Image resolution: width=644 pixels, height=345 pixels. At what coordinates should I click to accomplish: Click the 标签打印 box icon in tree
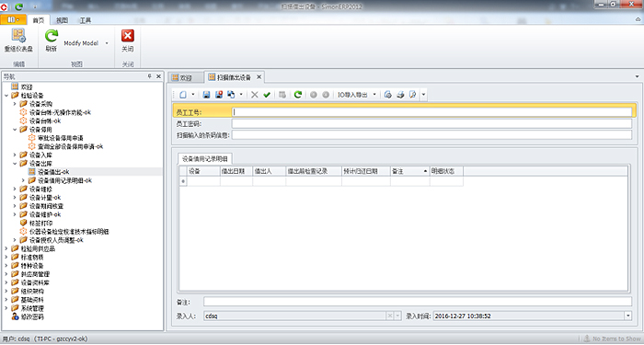pos(23,223)
